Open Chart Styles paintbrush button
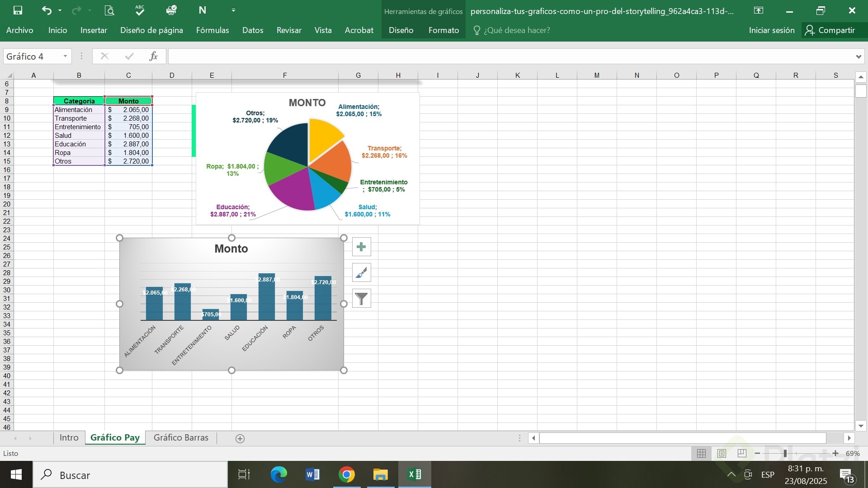The image size is (868, 488). 361,272
